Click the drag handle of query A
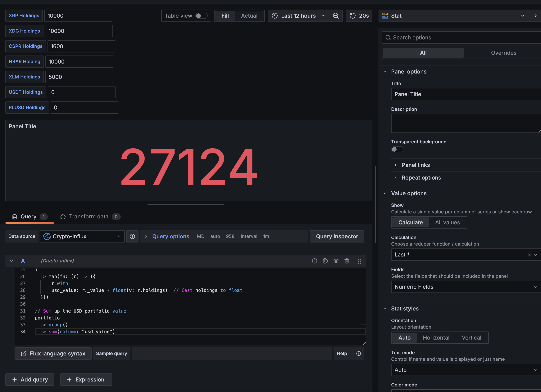This screenshot has width=541, height=392. click(x=359, y=261)
